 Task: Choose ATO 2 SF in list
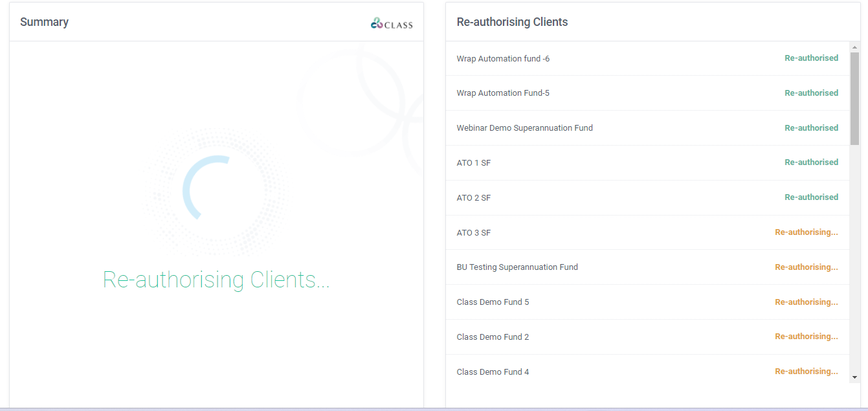click(x=473, y=198)
